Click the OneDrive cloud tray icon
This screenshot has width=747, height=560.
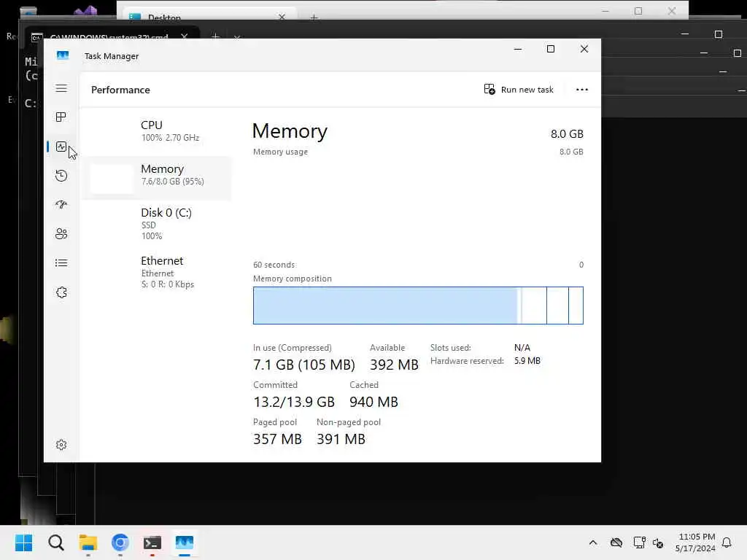[616, 542]
